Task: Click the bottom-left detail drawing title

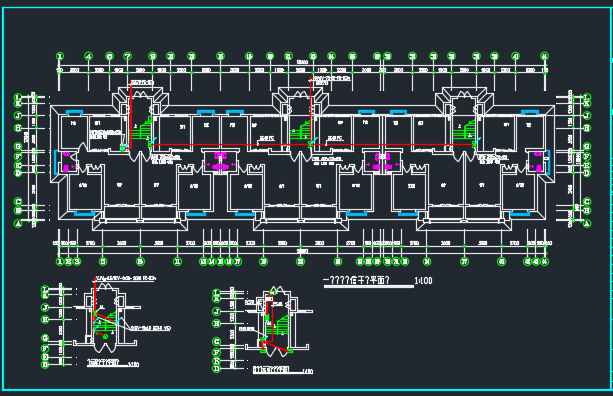Action: click(x=104, y=363)
